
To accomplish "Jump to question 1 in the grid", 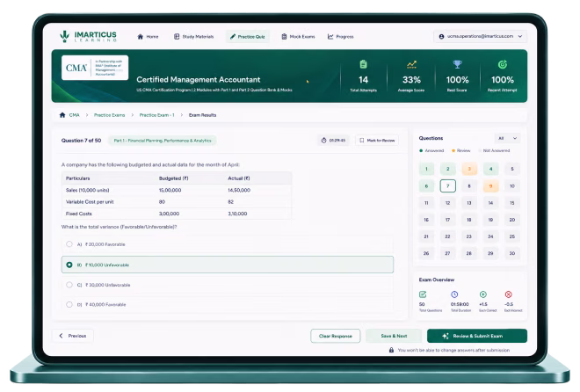I will [x=426, y=169].
